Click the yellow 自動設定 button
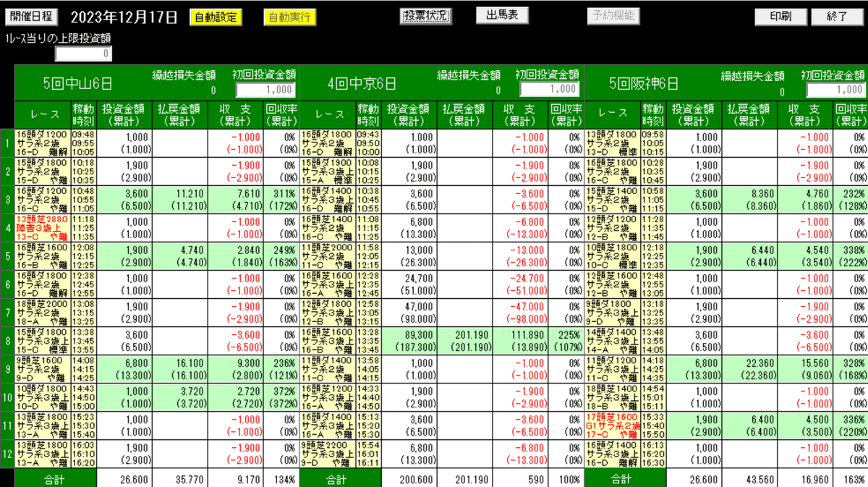The image size is (868, 487). point(216,17)
